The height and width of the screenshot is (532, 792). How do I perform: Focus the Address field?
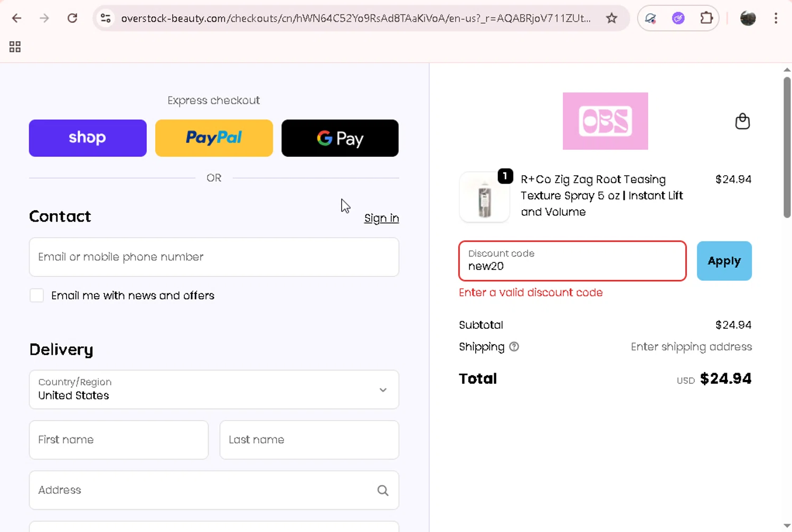[x=214, y=490]
